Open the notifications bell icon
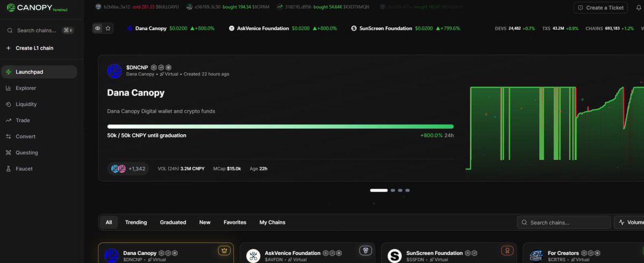644x263 pixels. tap(638, 8)
